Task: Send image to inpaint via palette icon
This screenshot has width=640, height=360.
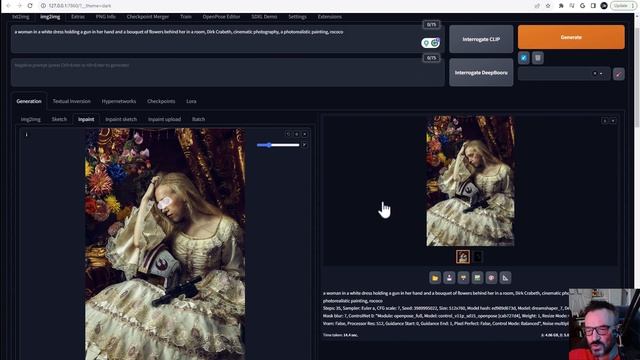Action: (x=491, y=278)
